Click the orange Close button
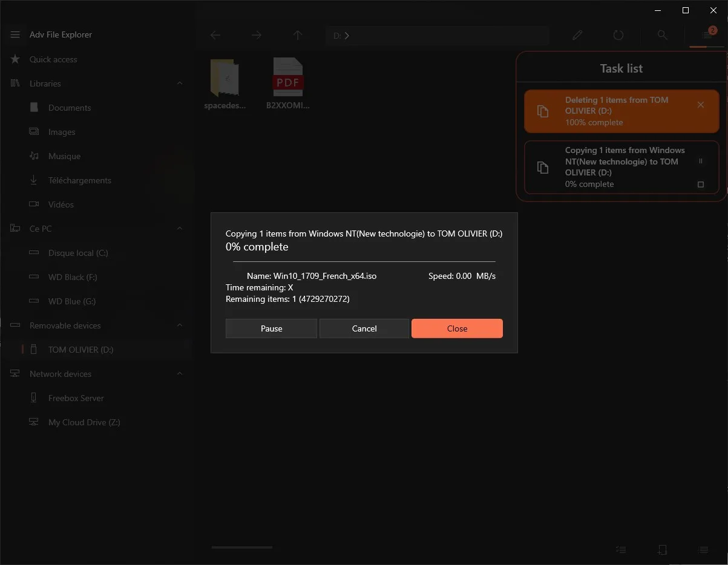 [457, 328]
